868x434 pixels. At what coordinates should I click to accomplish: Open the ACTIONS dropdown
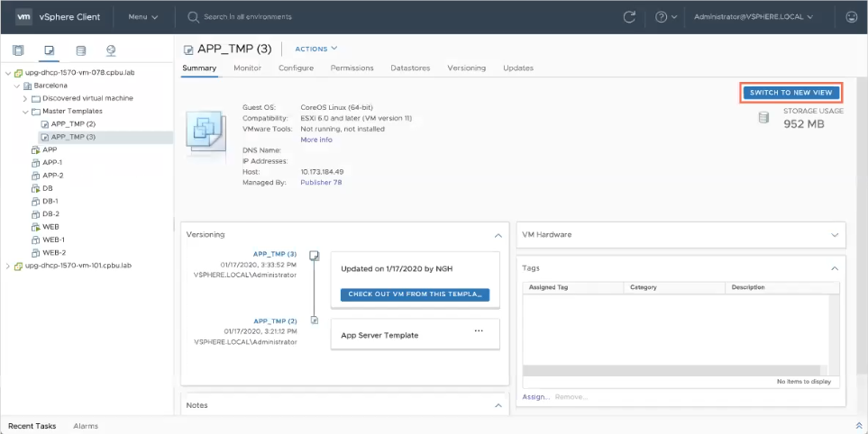[316, 49]
